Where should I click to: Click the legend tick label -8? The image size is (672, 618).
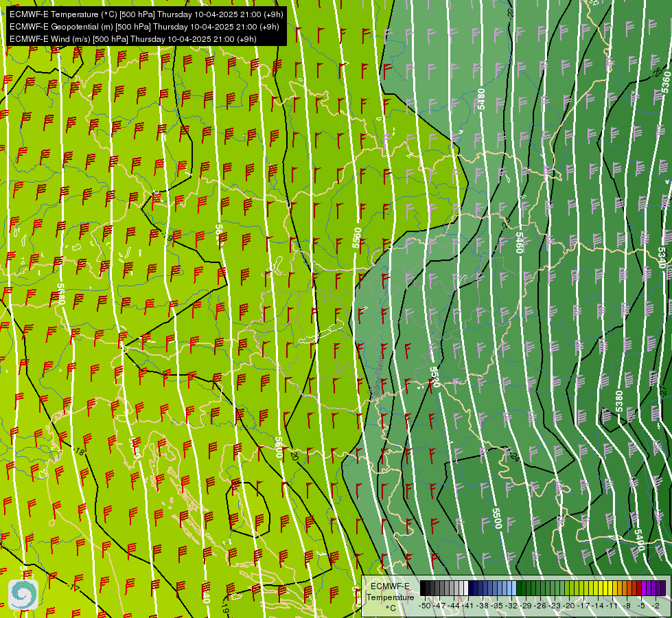(x=627, y=606)
